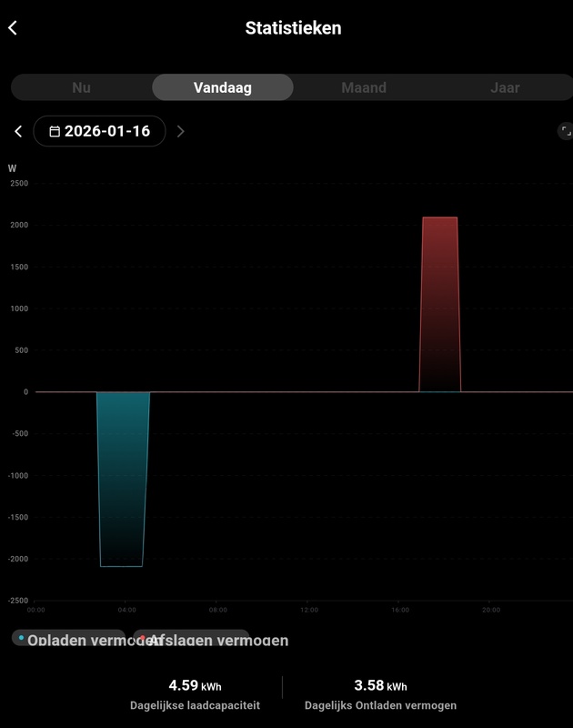Show previous day with left chevron
The width and height of the screenshot is (573, 728).
pos(18,131)
